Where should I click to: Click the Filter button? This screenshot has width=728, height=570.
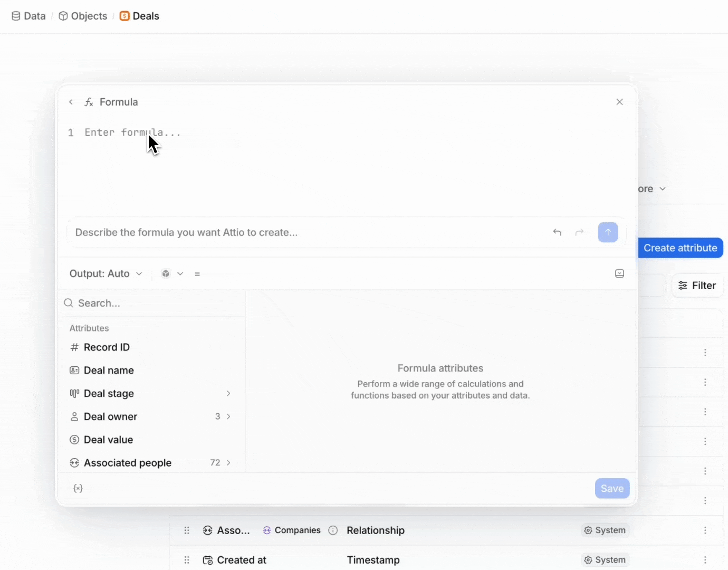click(x=697, y=286)
